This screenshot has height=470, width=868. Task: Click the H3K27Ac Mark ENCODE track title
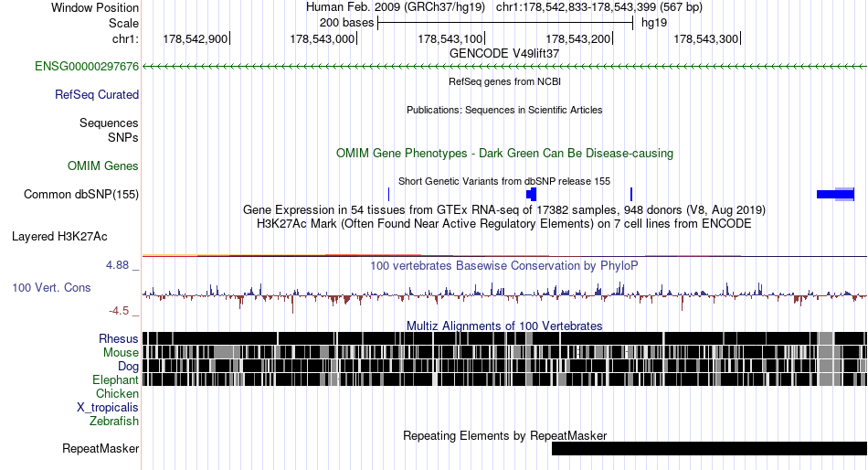click(504, 224)
